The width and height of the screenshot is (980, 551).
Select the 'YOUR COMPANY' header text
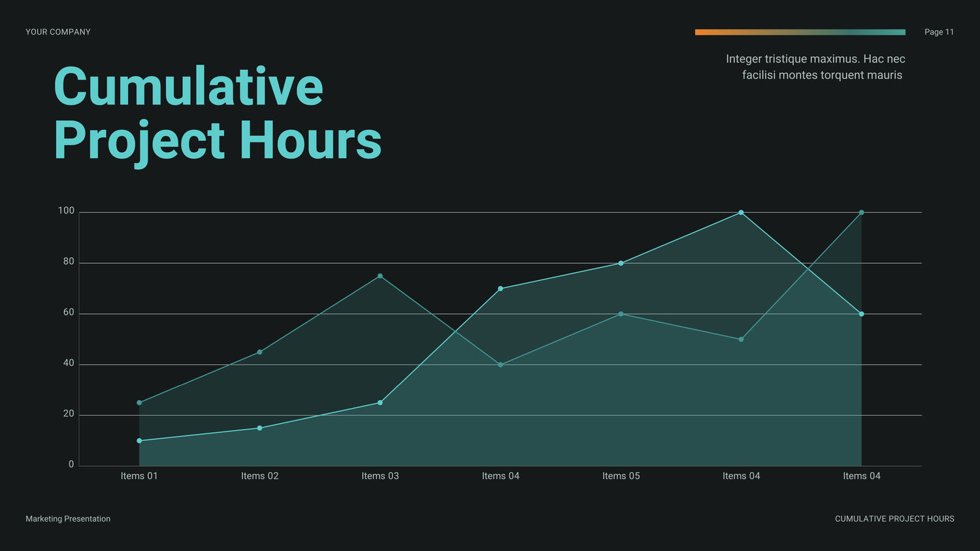coord(58,32)
